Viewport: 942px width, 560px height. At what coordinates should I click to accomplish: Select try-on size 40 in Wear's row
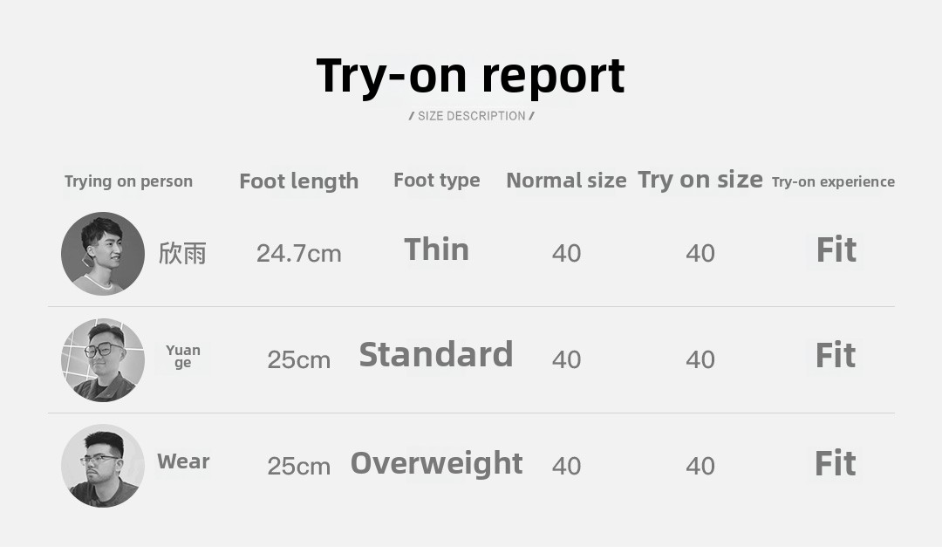(x=700, y=466)
